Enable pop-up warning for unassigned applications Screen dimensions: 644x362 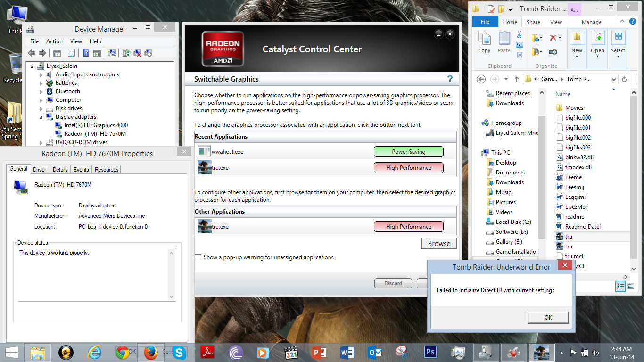(198, 257)
